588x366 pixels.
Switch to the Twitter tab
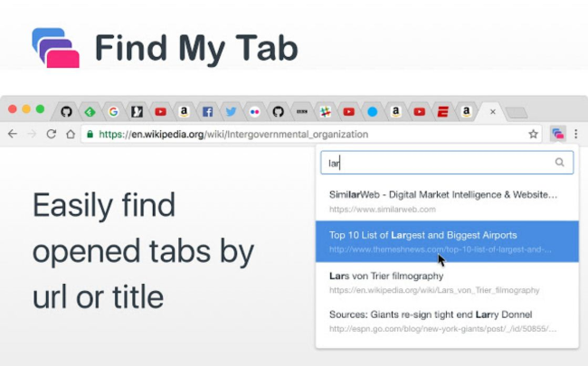coord(231,112)
